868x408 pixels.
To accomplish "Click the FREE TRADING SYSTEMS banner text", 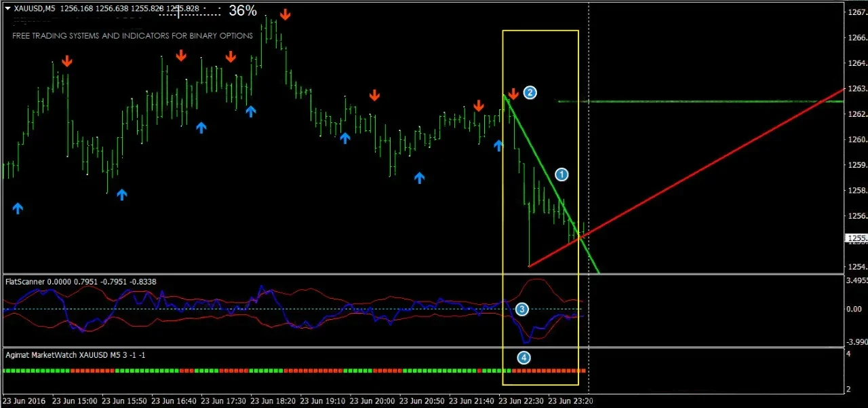I will point(132,36).
